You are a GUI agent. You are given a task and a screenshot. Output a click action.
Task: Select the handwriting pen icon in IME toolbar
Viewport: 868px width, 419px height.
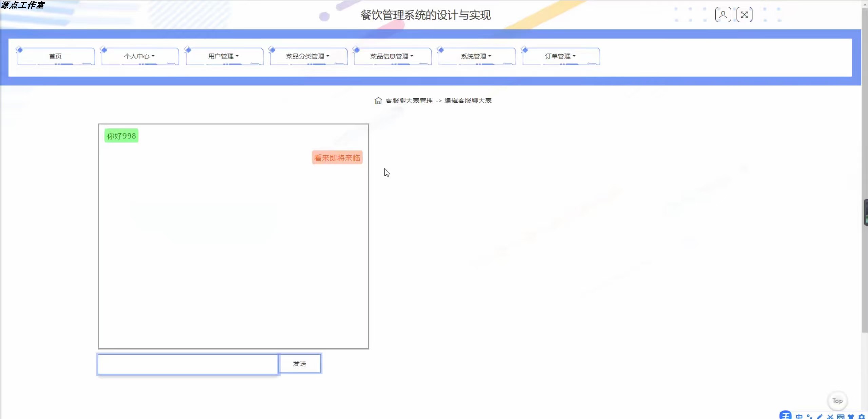tap(820, 416)
